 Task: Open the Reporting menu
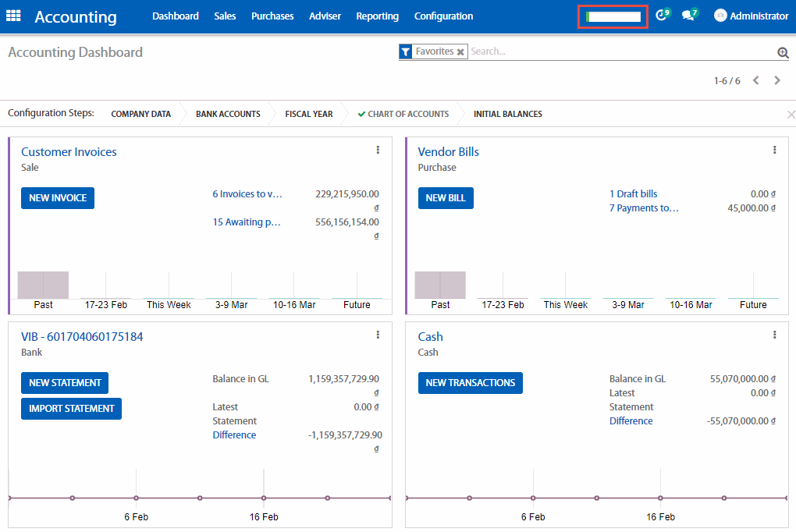(x=377, y=16)
